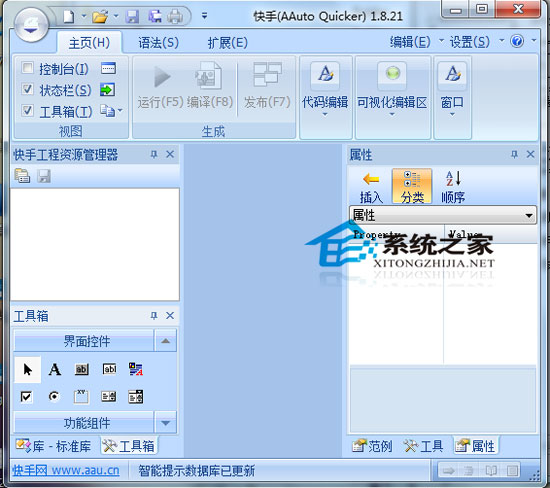This screenshot has width=550, height=488.
Task: Click the Save disk icon in quick toolbar
Action: point(132,16)
